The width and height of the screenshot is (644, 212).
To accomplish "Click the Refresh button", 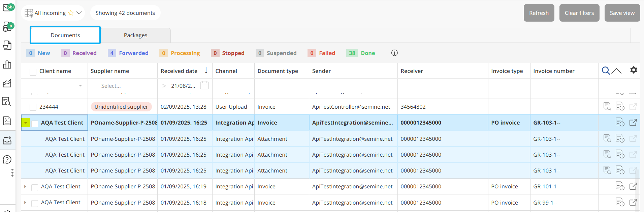I will point(539,13).
